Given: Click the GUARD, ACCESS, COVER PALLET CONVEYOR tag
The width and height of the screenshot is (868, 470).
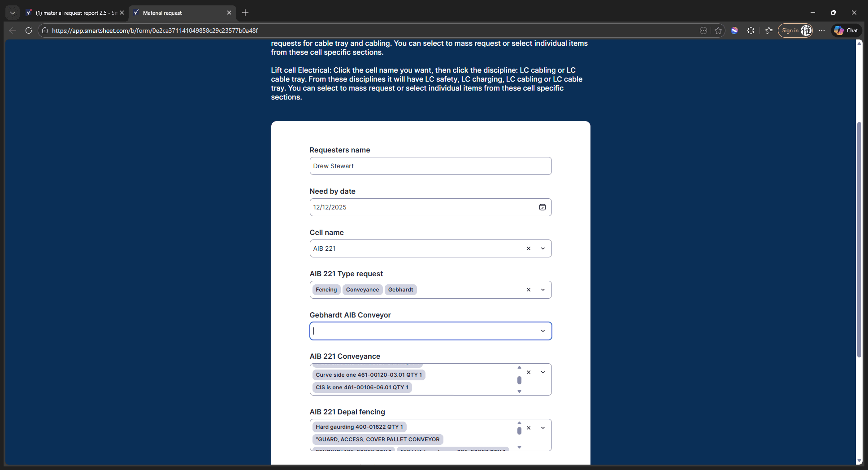Looking at the screenshot, I should (x=378, y=440).
